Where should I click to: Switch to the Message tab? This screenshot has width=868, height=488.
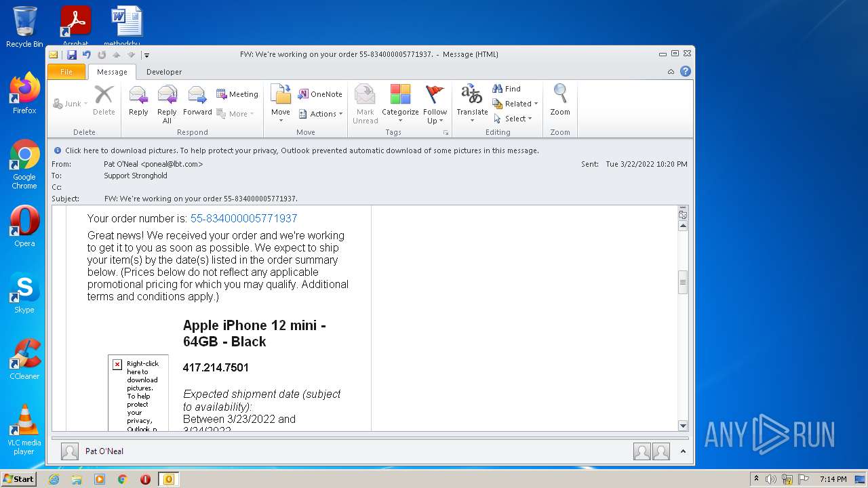point(112,72)
